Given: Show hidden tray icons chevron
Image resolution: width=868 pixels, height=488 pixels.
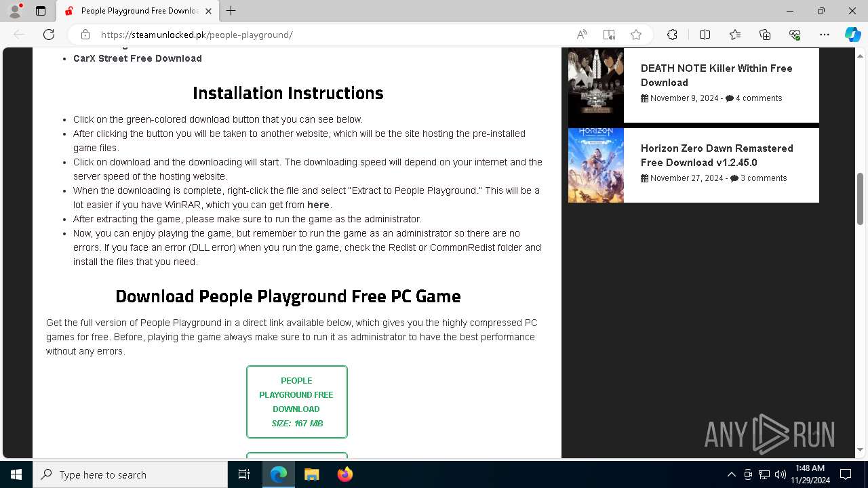Looking at the screenshot, I should tap(731, 474).
